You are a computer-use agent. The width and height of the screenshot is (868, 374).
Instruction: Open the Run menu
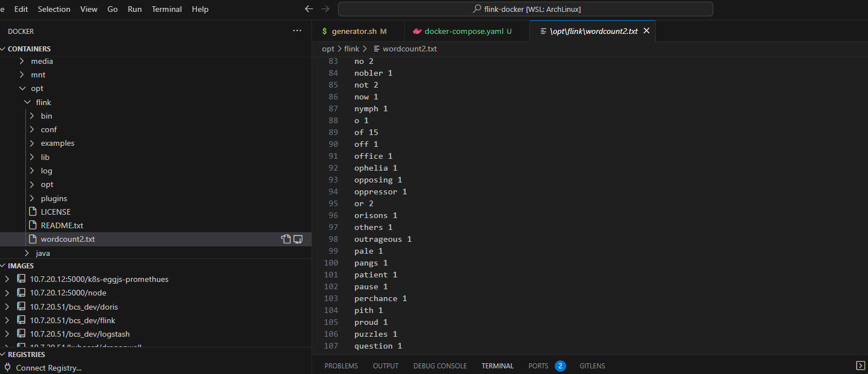pyautogui.click(x=135, y=9)
